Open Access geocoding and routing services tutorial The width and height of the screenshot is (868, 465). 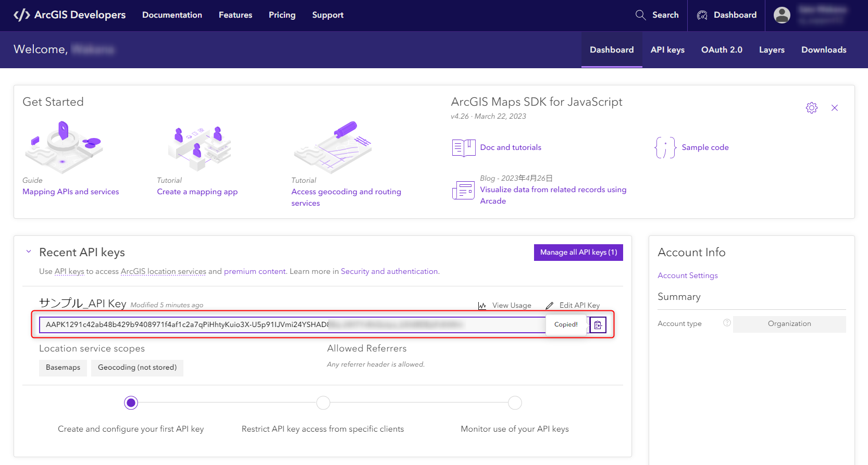[346, 197]
